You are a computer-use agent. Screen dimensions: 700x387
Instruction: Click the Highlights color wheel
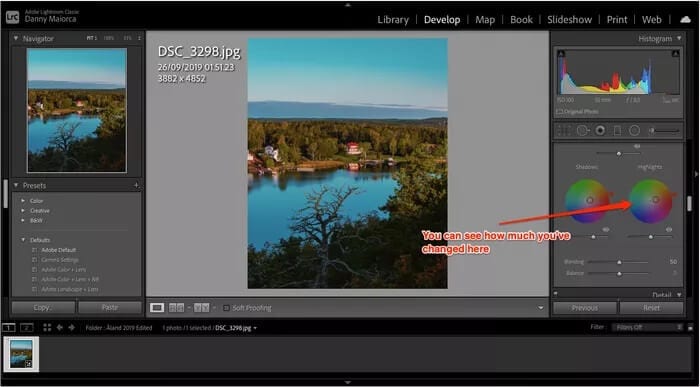click(x=651, y=201)
